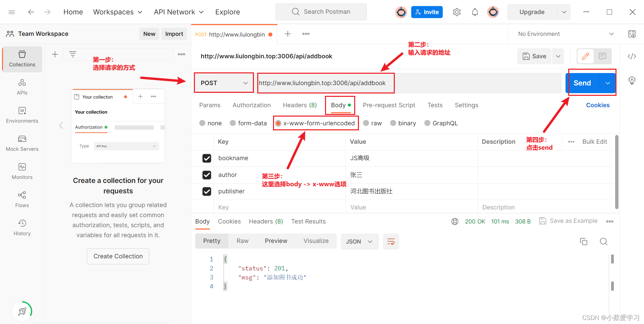This screenshot has height=324, width=644.
Task: Open Monitors in the sidebar
Action: [22, 172]
